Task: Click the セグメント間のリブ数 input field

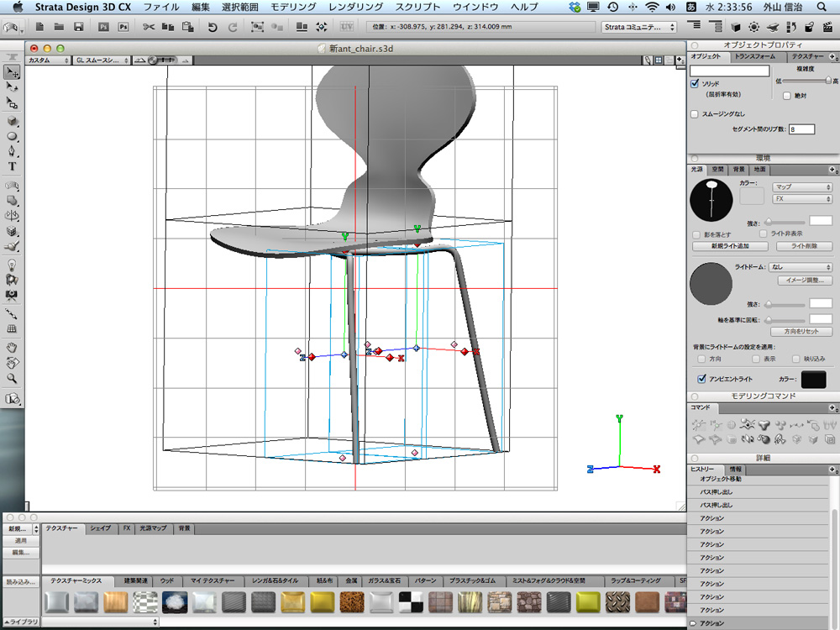Action: pos(802,129)
